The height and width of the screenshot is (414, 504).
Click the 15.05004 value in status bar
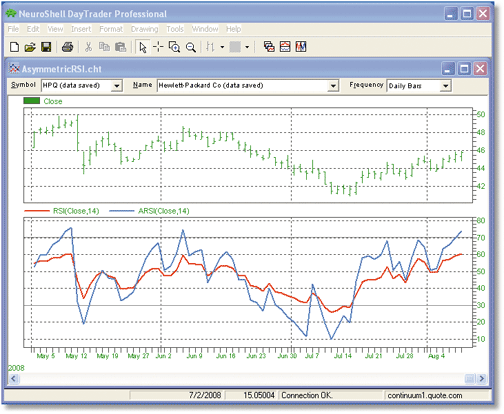(x=259, y=395)
